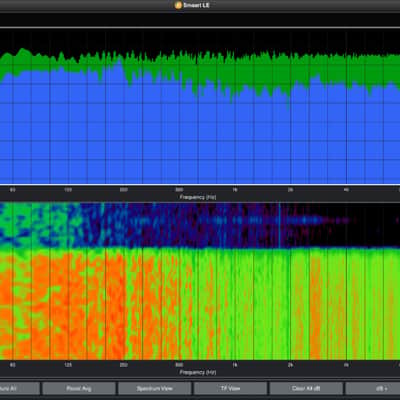Click the 500 label on RTA frequency axis
Viewport: 400px width, 400px height.
(179, 190)
